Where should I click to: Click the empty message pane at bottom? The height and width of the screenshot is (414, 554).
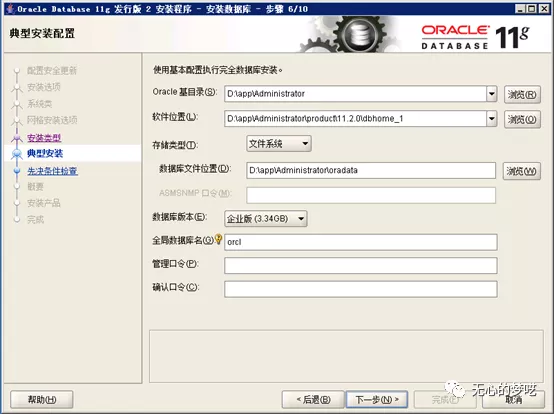click(346, 356)
